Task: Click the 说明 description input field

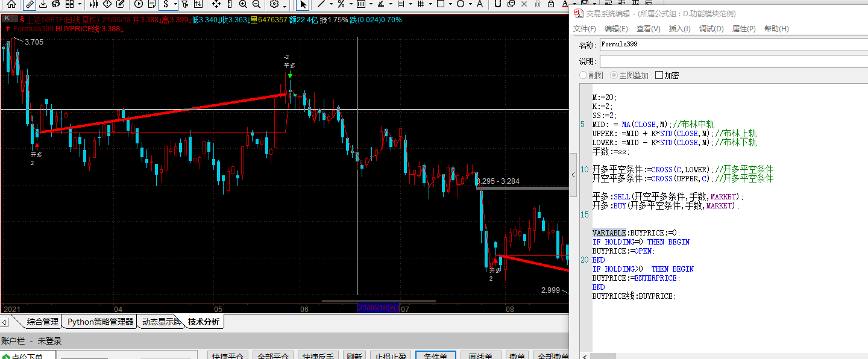Action: (734, 61)
